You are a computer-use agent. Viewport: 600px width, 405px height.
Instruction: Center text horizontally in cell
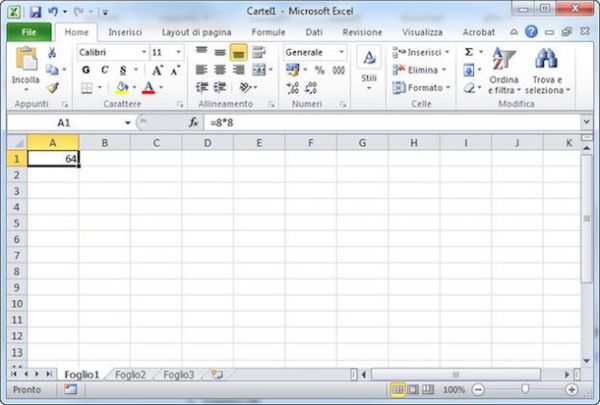220,70
